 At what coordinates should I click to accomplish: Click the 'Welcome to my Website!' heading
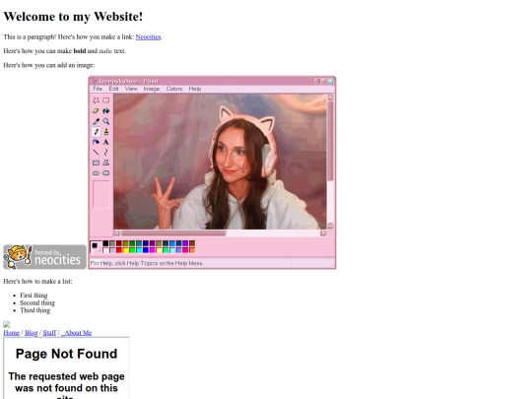pos(73,17)
